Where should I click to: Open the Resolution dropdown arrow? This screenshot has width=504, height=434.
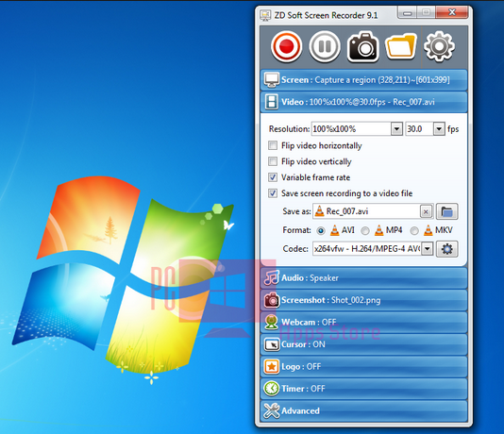point(397,129)
